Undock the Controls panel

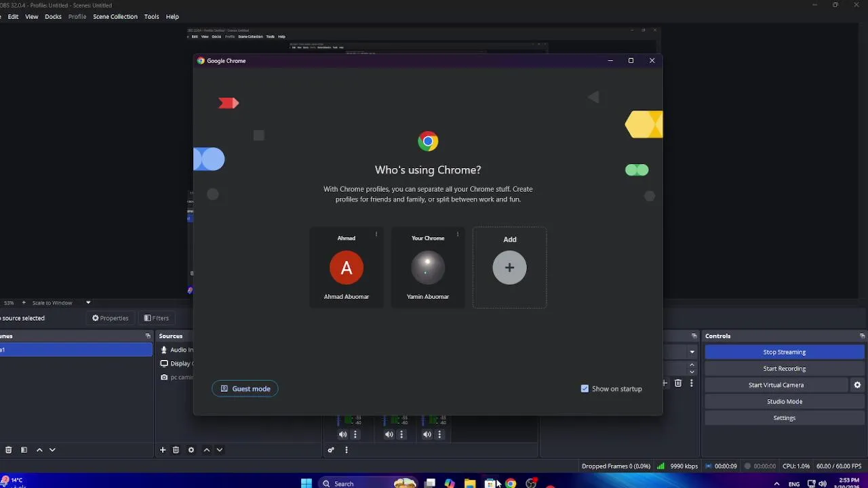point(862,336)
